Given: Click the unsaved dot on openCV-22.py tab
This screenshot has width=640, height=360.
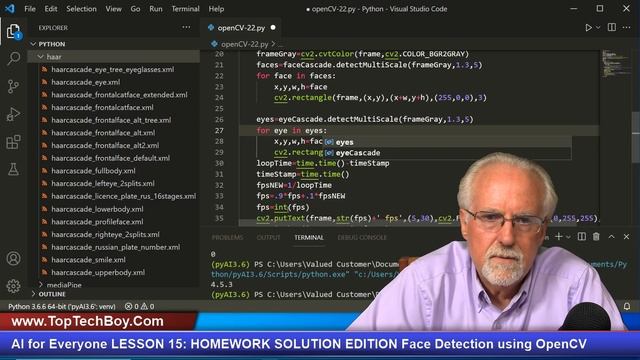Looking at the screenshot, I should pyautogui.click(x=273, y=28).
